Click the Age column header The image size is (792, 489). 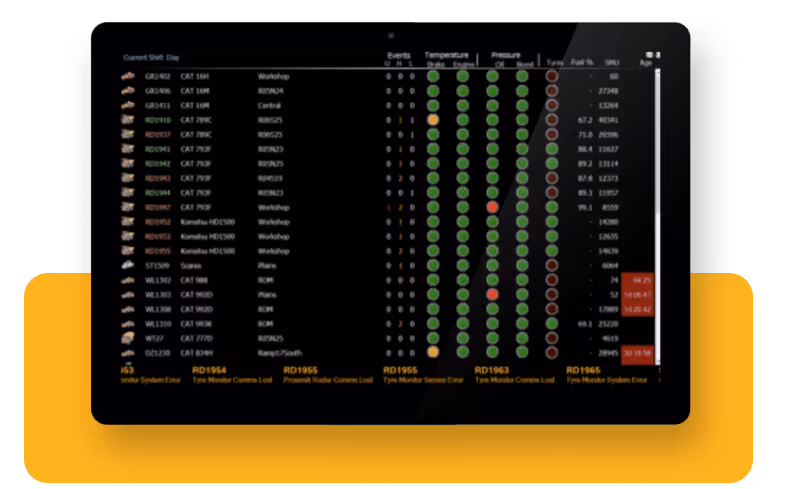(645, 63)
